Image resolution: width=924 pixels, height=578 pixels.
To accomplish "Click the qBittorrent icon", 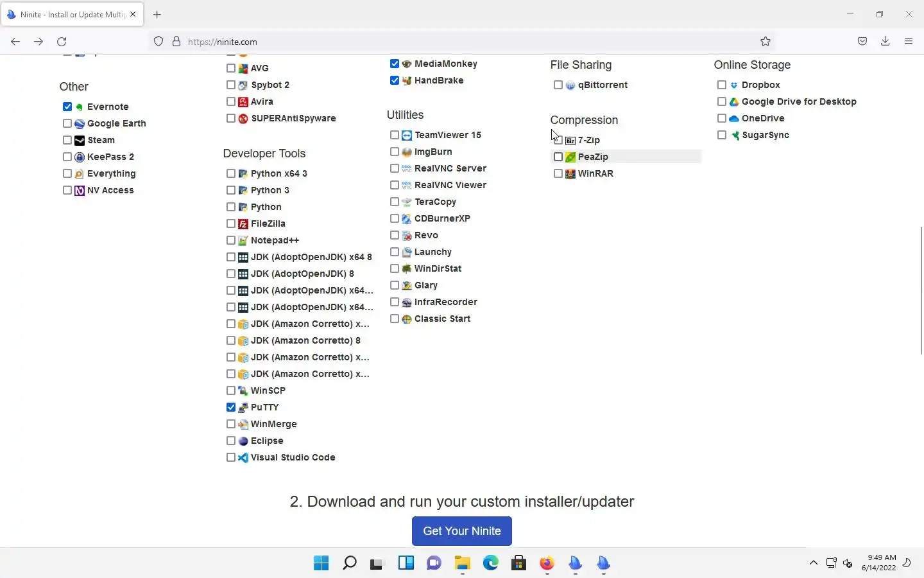I will [x=570, y=85].
